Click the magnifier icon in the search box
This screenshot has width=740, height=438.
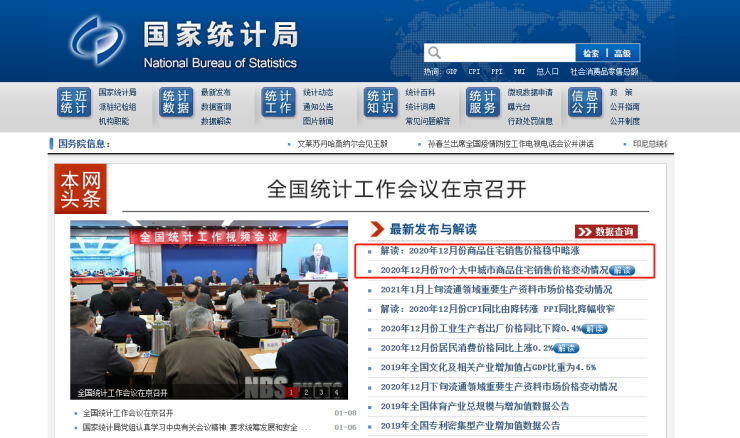point(435,52)
